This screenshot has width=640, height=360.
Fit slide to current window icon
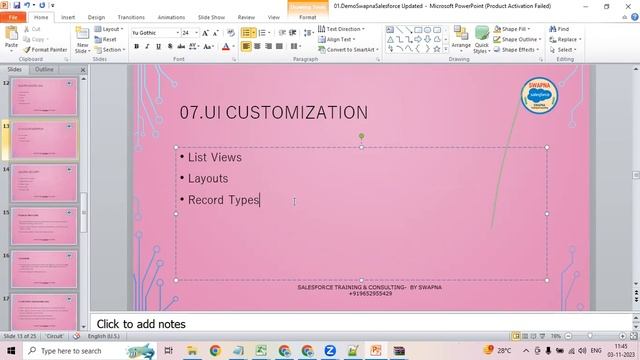(x=633, y=336)
